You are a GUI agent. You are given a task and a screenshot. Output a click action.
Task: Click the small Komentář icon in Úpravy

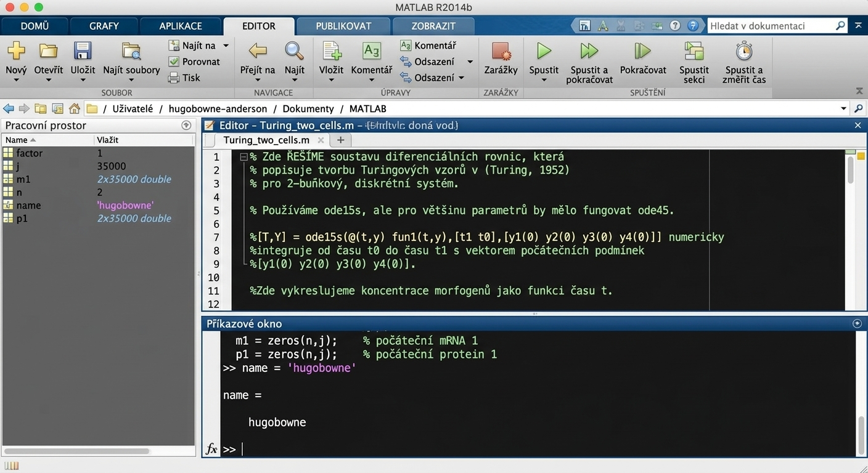pyautogui.click(x=405, y=46)
